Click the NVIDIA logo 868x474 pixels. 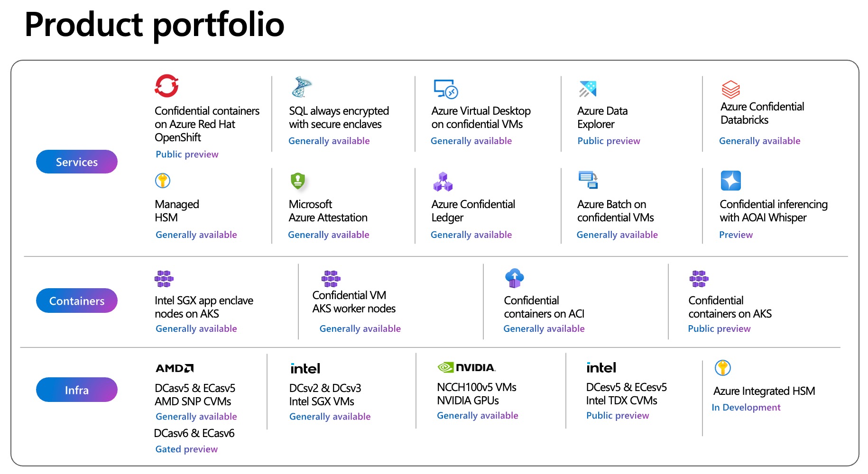(x=467, y=367)
